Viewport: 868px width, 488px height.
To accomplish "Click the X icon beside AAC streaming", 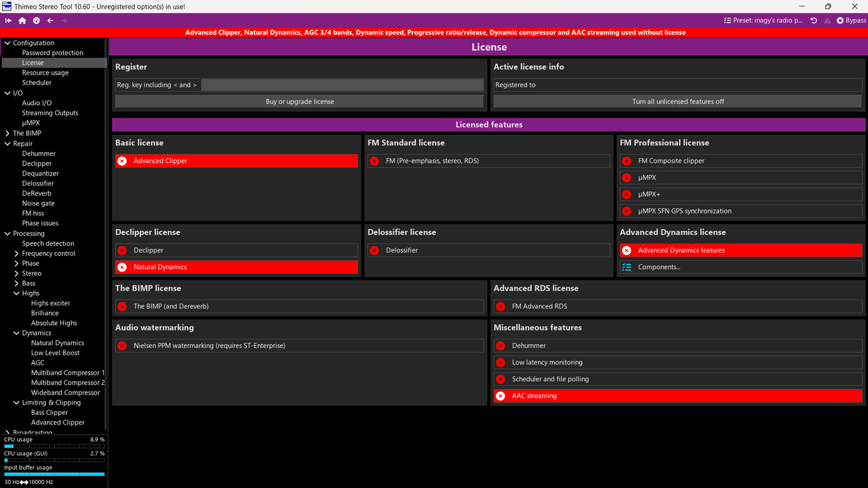I will coord(500,396).
